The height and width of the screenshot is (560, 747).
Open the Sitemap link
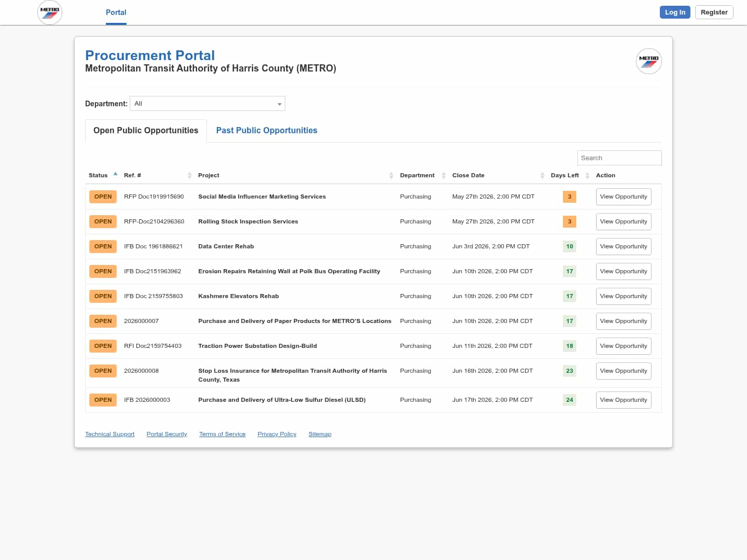coord(320,435)
